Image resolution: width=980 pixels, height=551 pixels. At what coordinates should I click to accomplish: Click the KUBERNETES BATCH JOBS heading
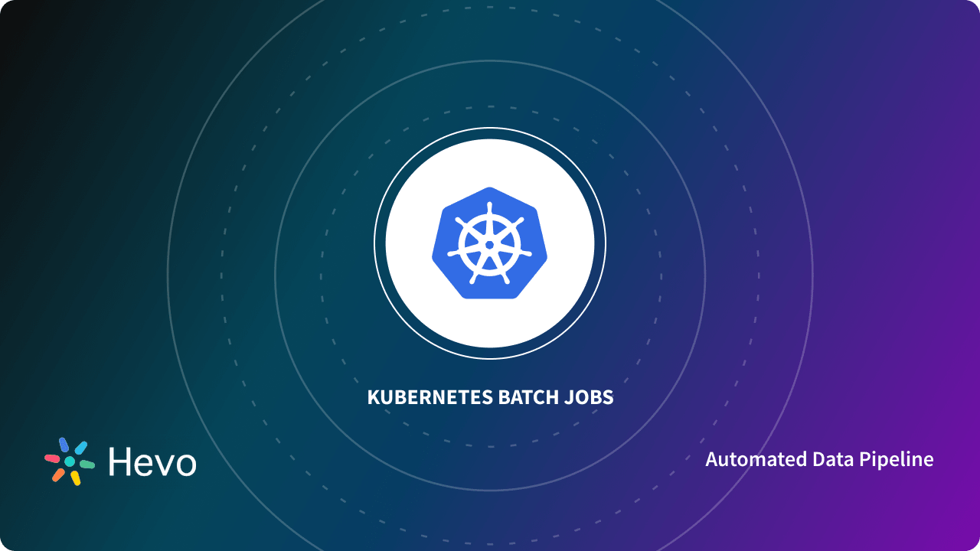click(490, 397)
